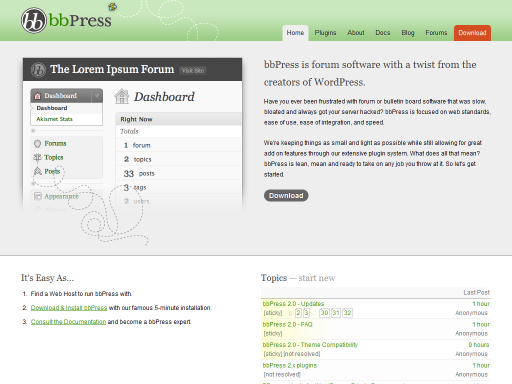Open the About page

[x=356, y=33]
